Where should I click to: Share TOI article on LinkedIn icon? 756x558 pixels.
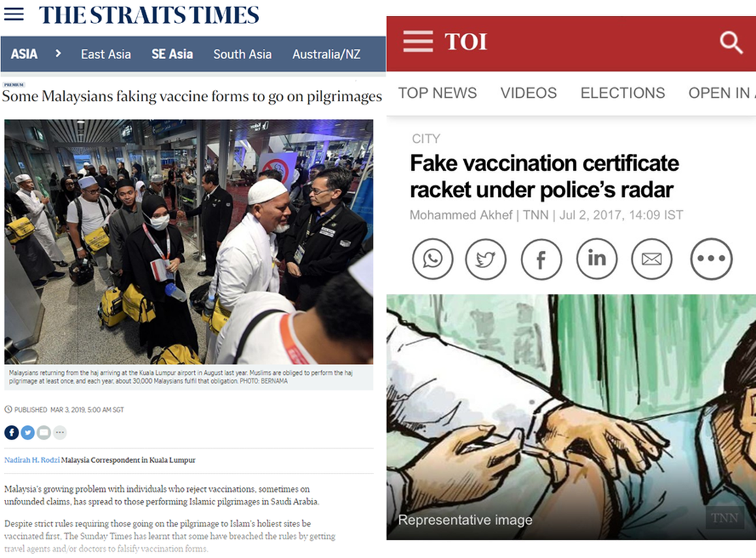(x=597, y=259)
